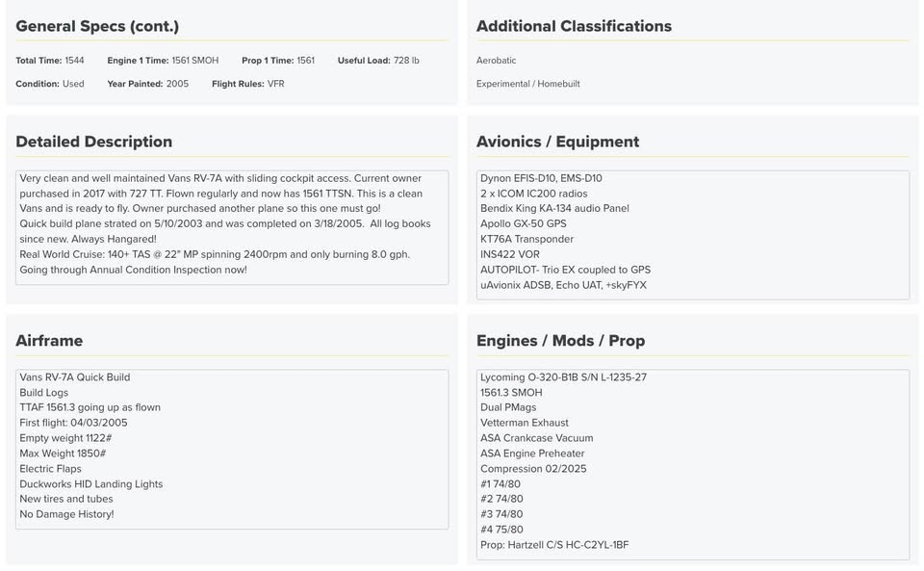Click the 'General Specs (cont.)' heading
Screen dimensions: 924x571
(x=97, y=27)
